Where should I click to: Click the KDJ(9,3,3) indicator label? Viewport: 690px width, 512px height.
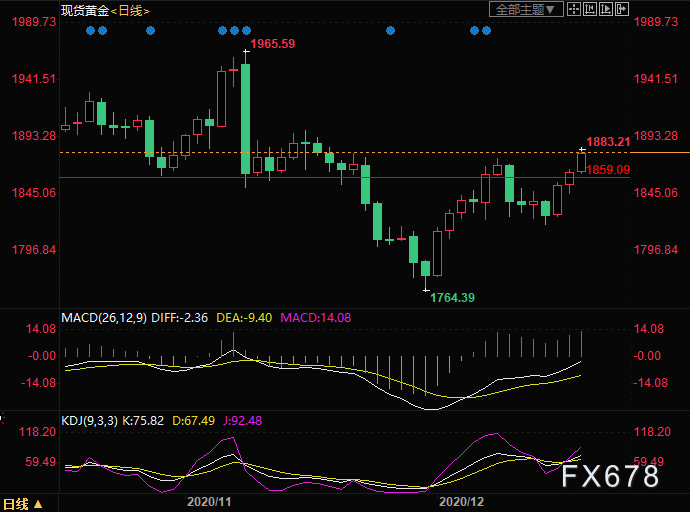(89, 421)
